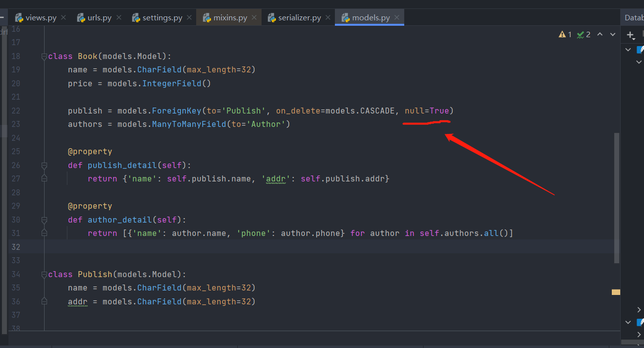Close the serializer.py tab
The image size is (644, 348).
point(328,17)
